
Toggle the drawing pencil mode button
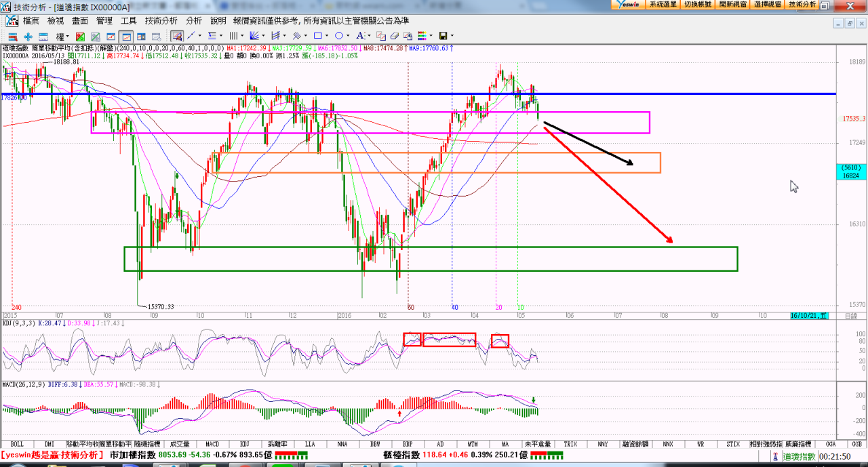coord(176,36)
